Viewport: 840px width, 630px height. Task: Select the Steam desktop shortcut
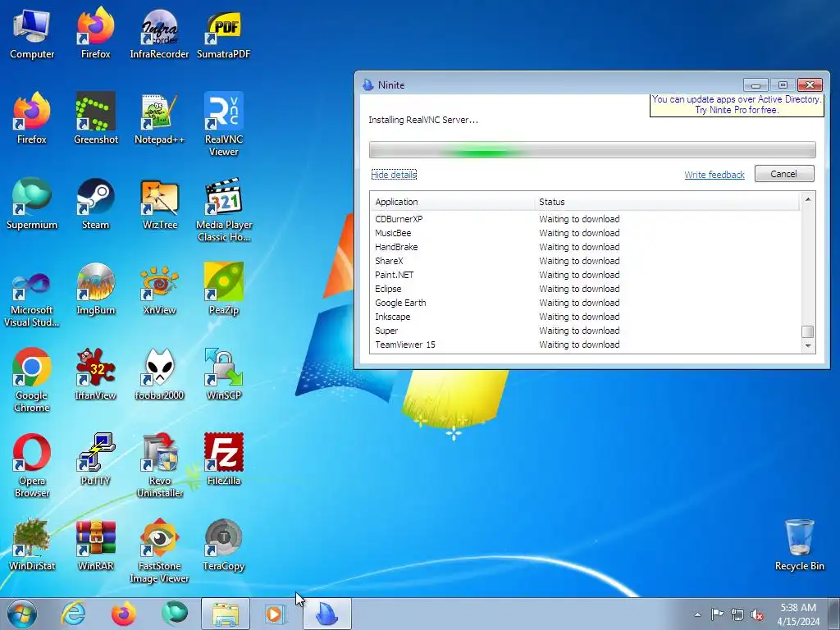(x=95, y=204)
